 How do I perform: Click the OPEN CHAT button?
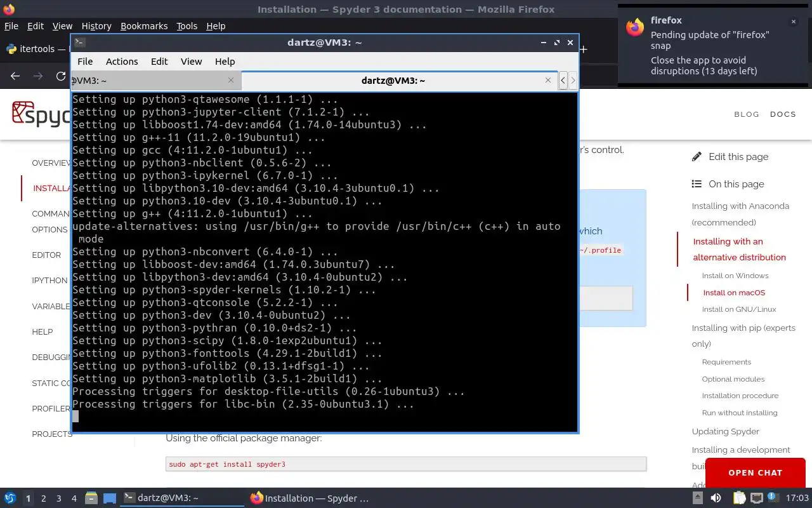tap(755, 472)
